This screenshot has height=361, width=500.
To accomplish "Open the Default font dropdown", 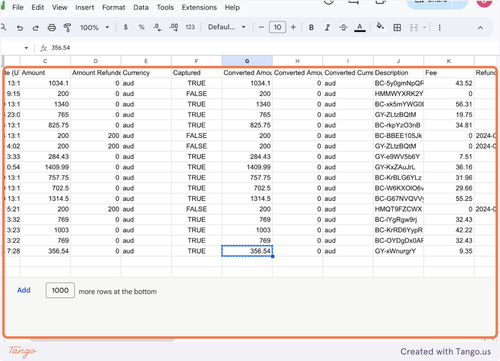I will point(227,27).
